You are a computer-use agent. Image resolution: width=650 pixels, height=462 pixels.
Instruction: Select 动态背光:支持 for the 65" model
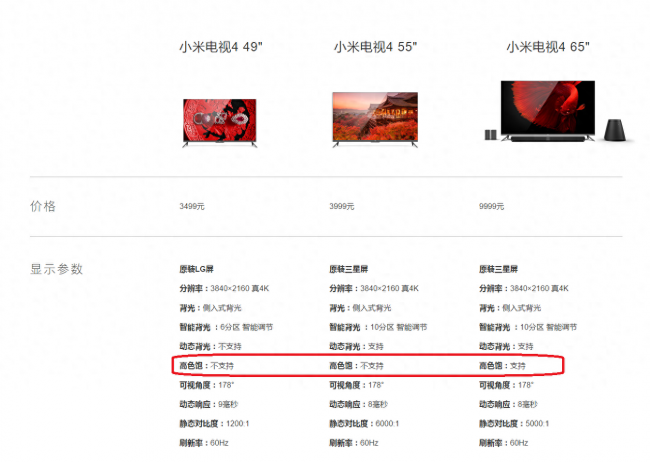[x=506, y=346]
